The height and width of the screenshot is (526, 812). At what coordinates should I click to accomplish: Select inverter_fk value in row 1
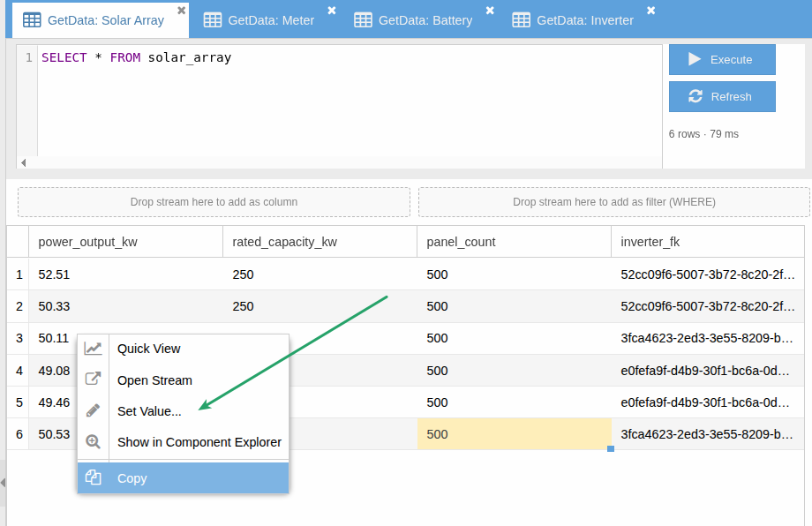tap(708, 274)
